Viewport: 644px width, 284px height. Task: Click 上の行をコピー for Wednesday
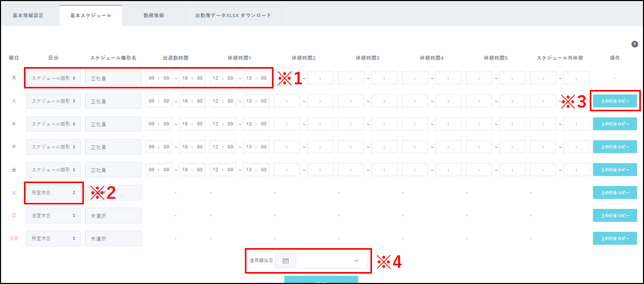[x=615, y=124]
